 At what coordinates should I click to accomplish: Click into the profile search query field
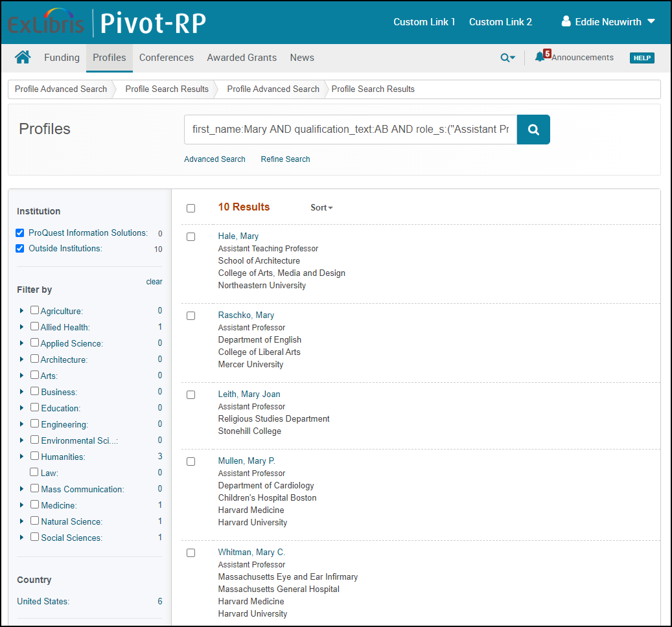point(350,130)
